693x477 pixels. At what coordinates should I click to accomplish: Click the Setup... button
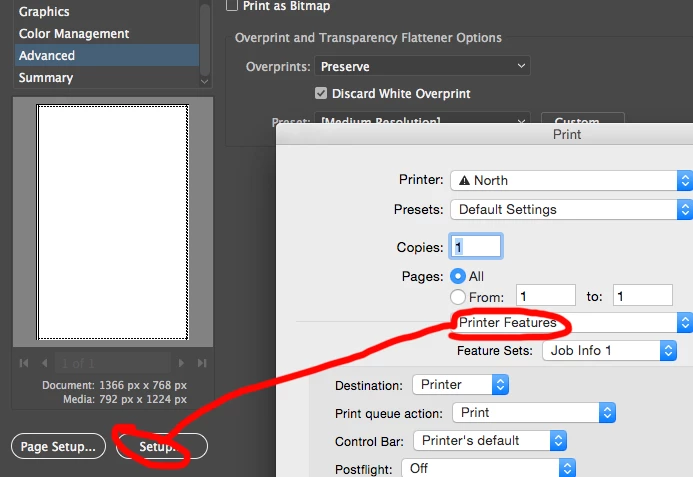[162, 446]
